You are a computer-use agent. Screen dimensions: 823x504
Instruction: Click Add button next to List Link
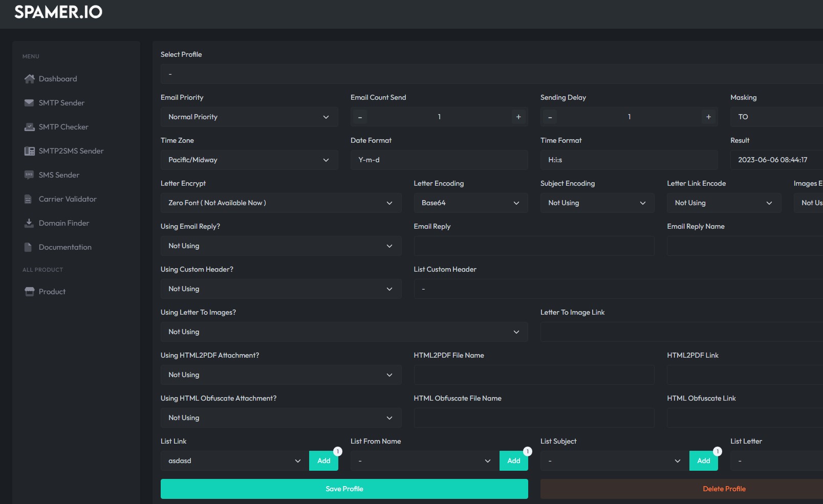click(x=323, y=461)
